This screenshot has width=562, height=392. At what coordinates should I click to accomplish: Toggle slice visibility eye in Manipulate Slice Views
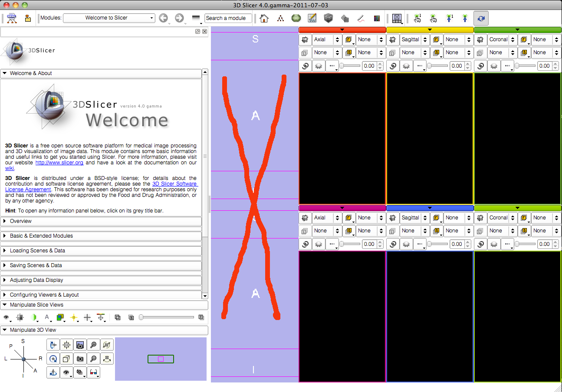click(x=7, y=318)
